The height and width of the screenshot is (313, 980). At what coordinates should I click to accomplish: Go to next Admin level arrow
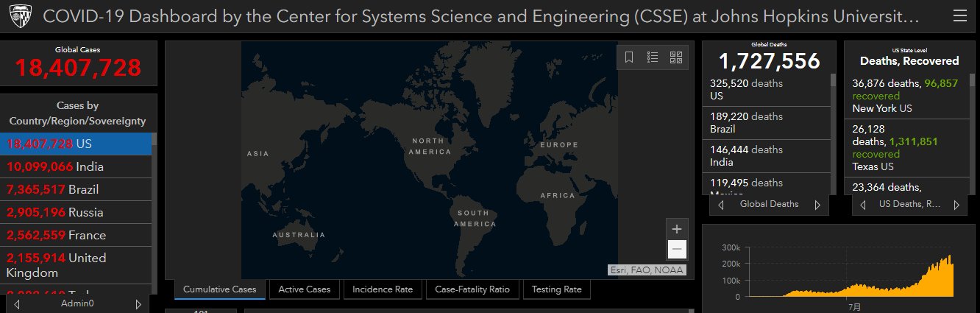pyautogui.click(x=138, y=303)
